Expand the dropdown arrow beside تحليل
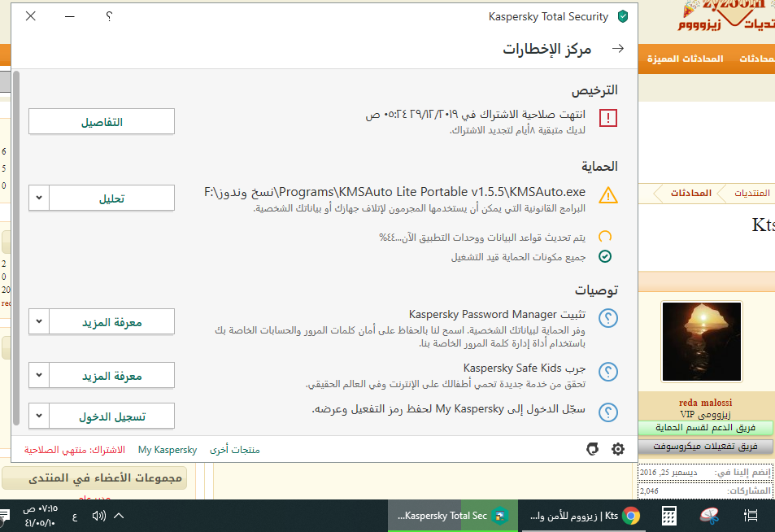 [x=39, y=198]
